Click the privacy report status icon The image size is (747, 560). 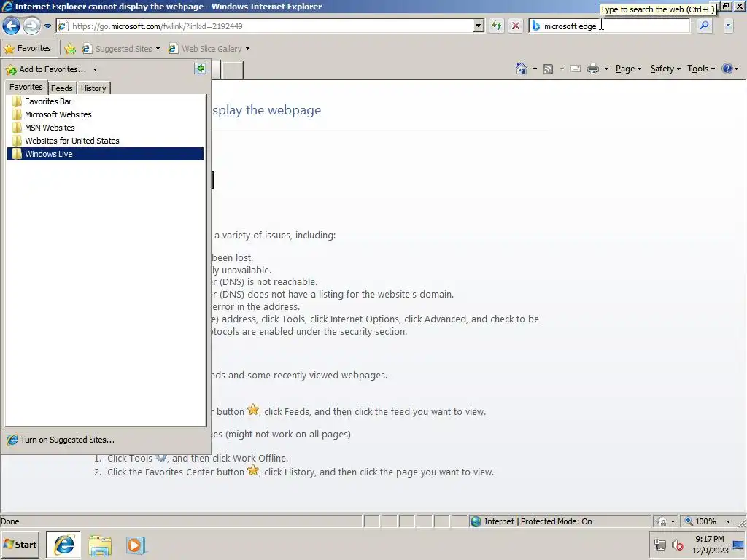click(661, 521)
